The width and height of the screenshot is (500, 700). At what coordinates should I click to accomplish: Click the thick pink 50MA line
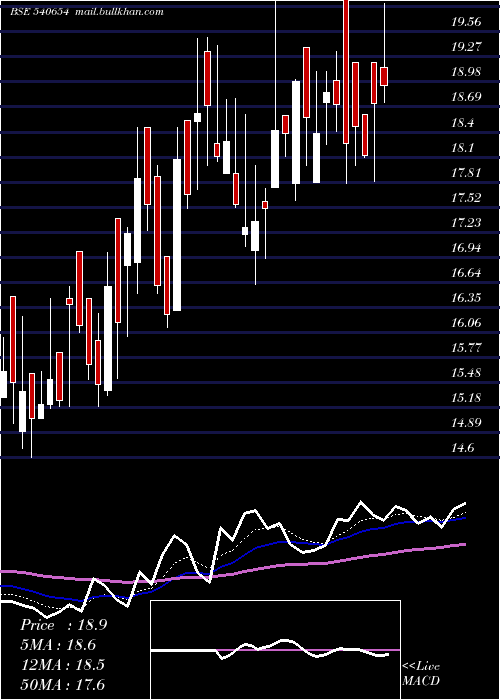coord(232,572)
